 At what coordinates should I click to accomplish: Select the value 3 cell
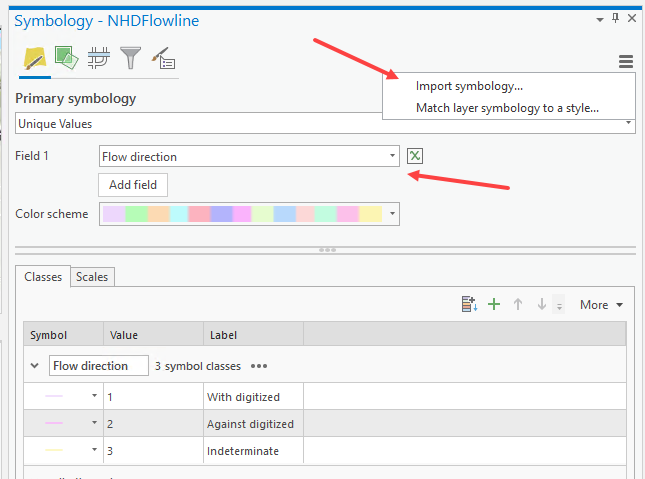click(x=153, y=451)
